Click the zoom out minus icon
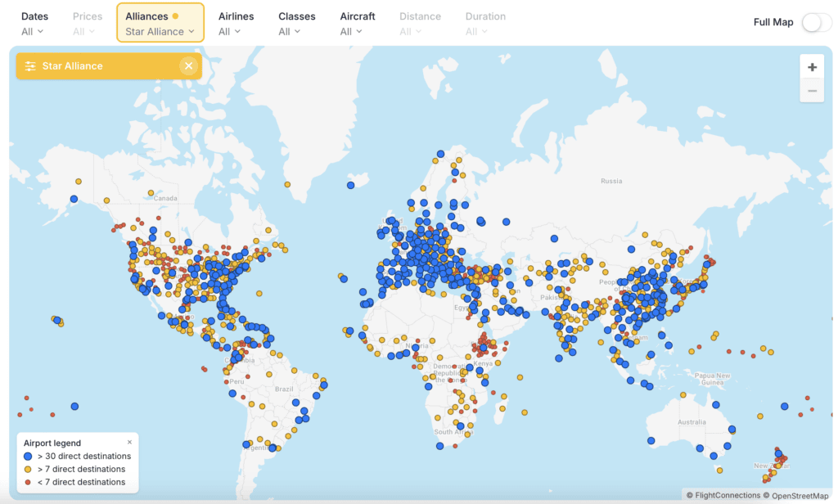The height and width of the screenshot is (504, 838). point(812,90)
